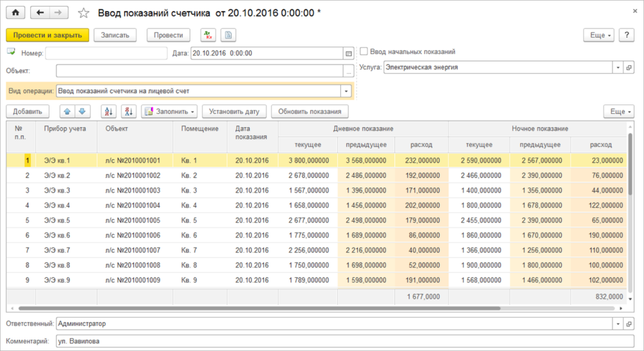Open the Услуга dropdown list
This screenshot has width=644, height=351.
(618, 67)
